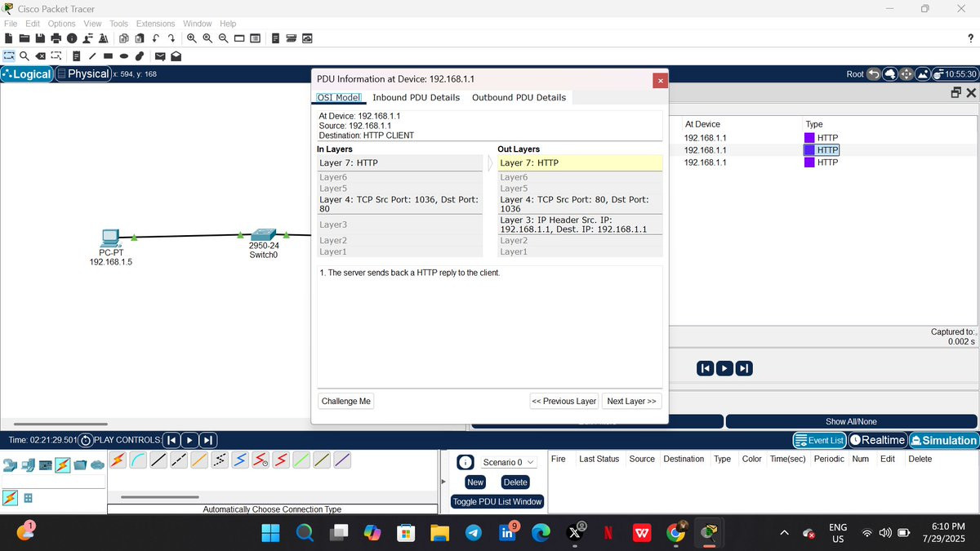
Task: Click the Add Complex PDU open envelope icon
Action: click(x=176, y=56)
